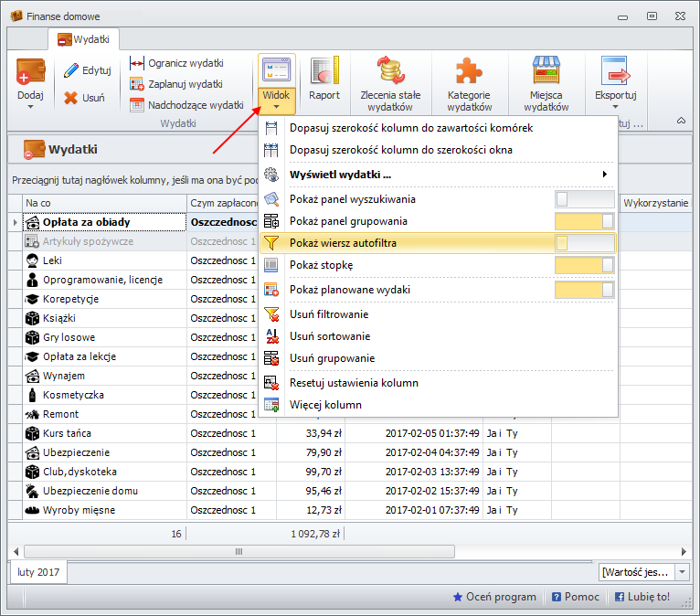Open the Eksportuj dropdown
This screenshot has height=616, width=700.
pos(615,78)
